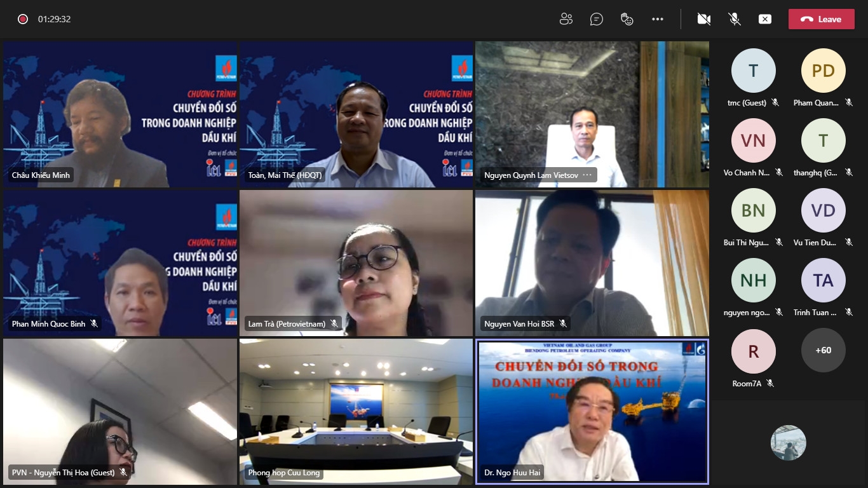Select the tmc (Guest) avatar

click(x=754, y=71)
